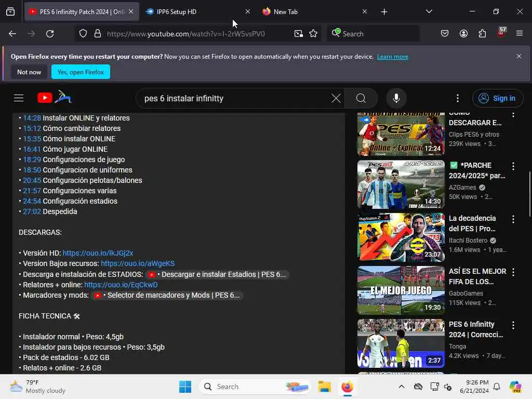Clear the YouTube search text
The height and width of the screenshot is (399, 532).
(x=336, y=98)
